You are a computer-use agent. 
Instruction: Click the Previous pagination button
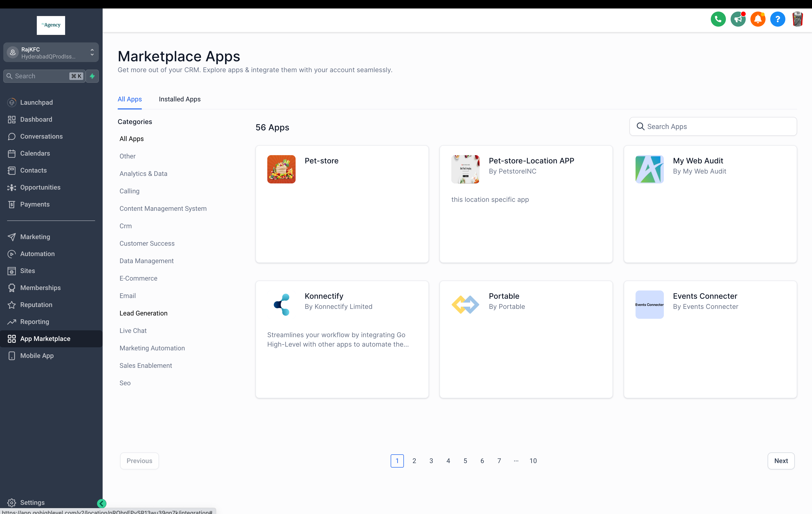click(139, 461)
